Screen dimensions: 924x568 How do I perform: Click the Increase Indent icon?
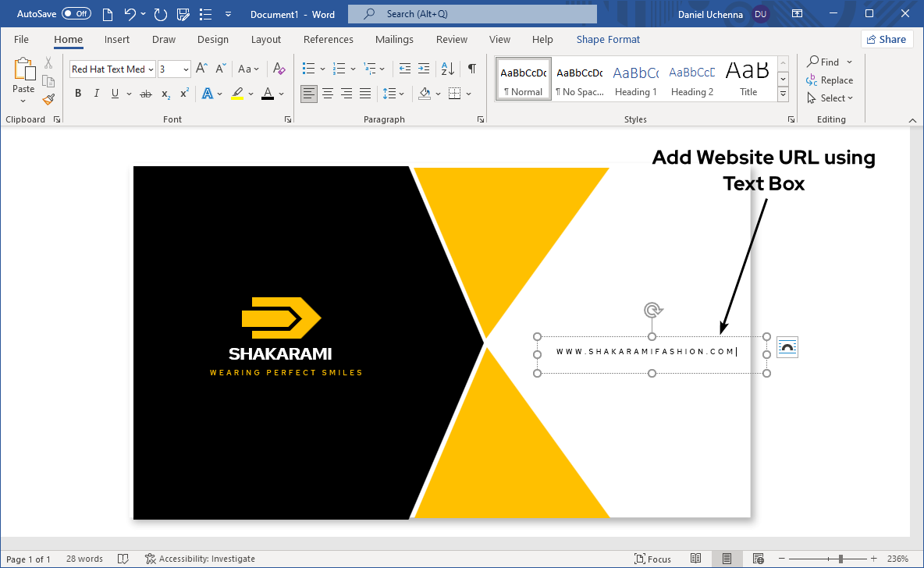tap(424, 69)
